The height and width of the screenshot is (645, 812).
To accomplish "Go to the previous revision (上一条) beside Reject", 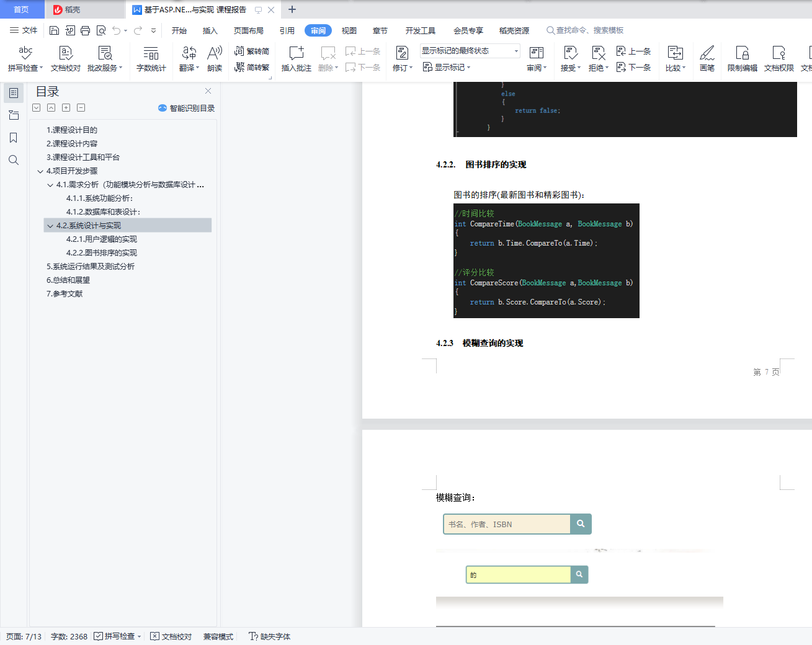I will [x=633, y=51].
